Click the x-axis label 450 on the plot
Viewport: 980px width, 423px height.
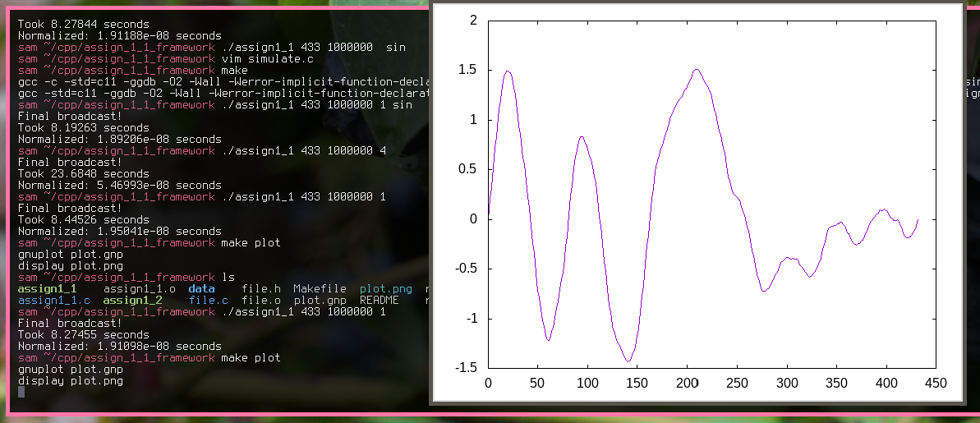(936, 383)
